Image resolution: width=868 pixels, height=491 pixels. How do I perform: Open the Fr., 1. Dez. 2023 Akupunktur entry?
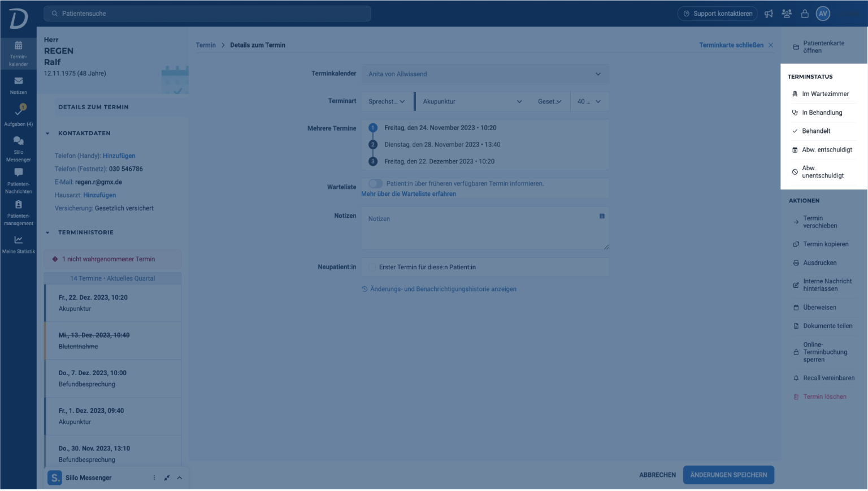pyautogui.click(x=113, y=416)
